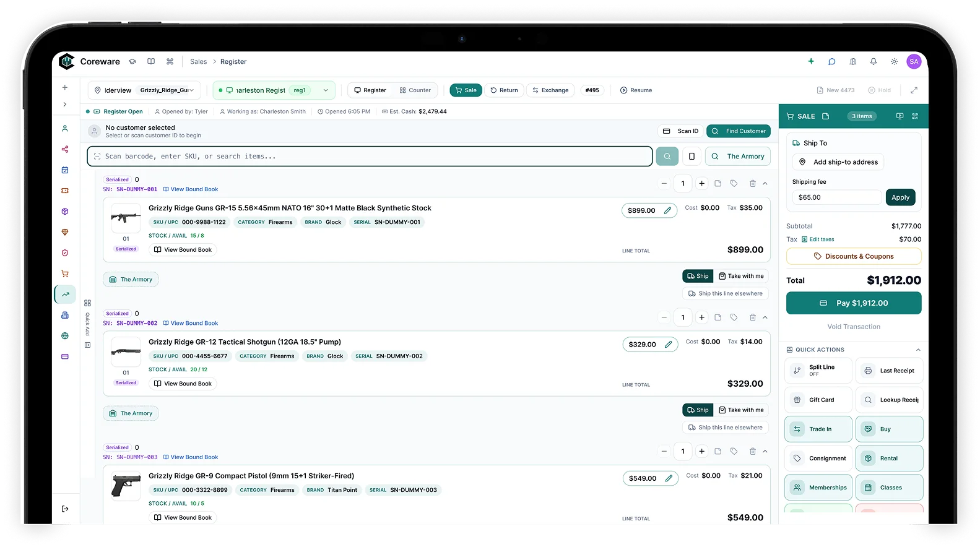The height and width of the screenshot is (547, 980).
Task: Click the barcode or SKU search field
Action: point(370,157)
